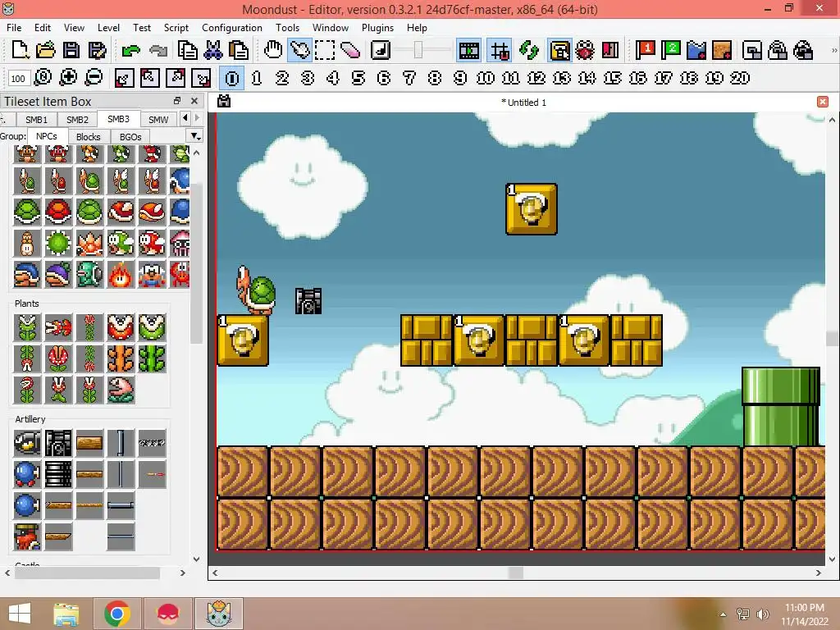The width and height of the screenshot is (840, 630).
Task: Open a level with the folder icon
Action: point(46,50)
